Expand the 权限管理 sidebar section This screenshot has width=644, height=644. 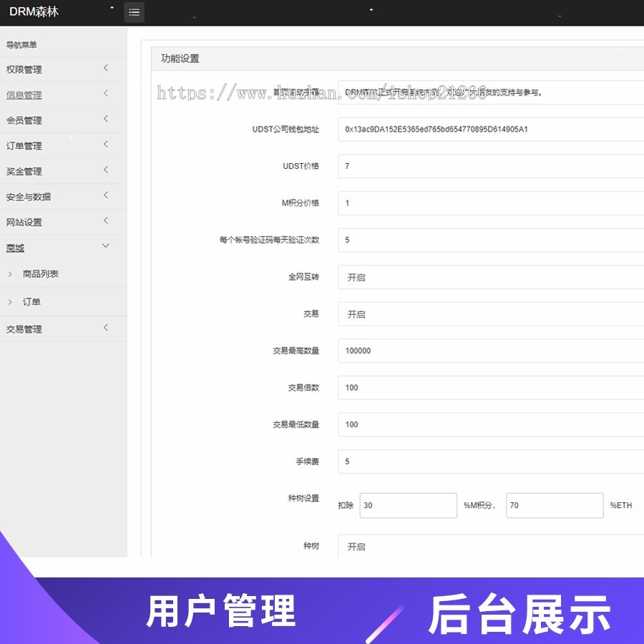tap(105, 69)
